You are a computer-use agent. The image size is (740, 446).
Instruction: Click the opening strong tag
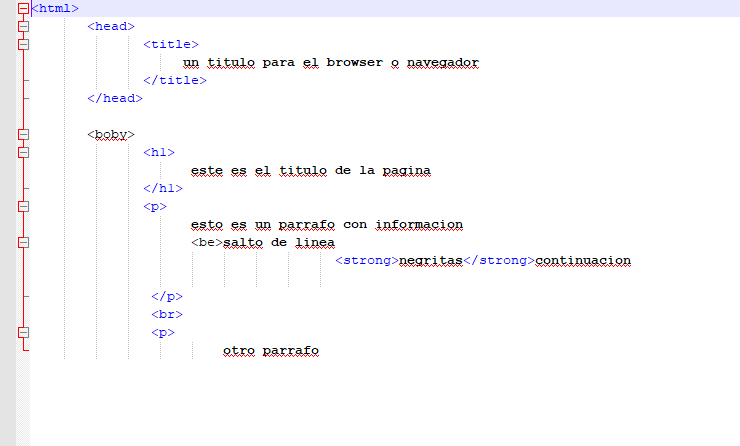366,260
